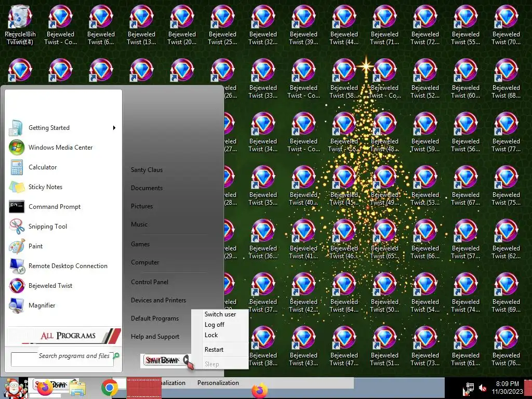Select Lock in the shutdown menu

(x=211, y=335)
